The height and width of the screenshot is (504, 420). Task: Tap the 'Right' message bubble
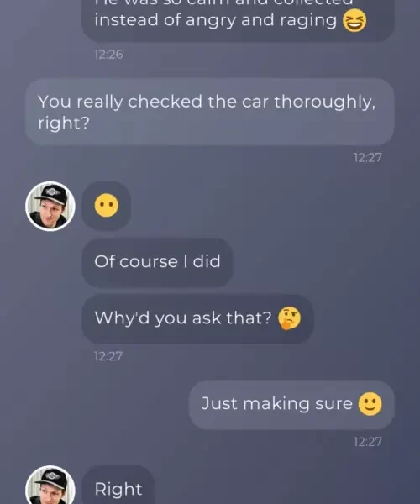(118, 485)
